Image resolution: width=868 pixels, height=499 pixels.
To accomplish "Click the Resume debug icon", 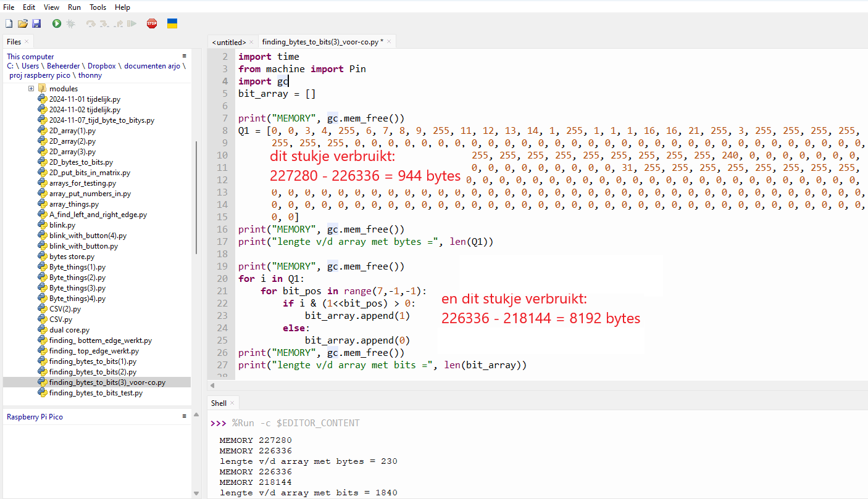I will [x=131, y=23].
